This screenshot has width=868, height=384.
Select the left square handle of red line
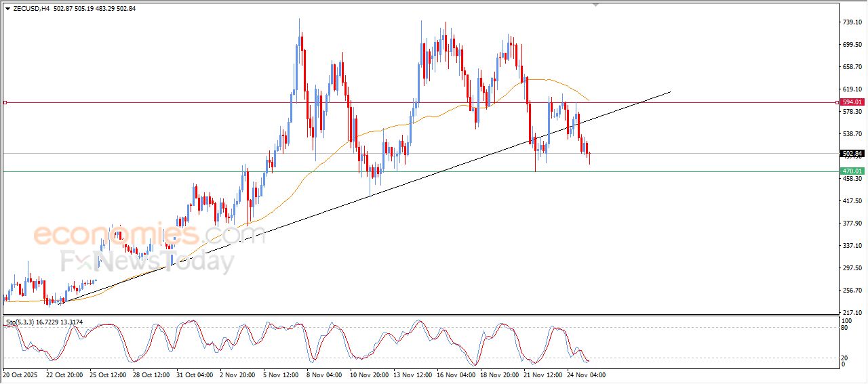click(x=5, y=103)
